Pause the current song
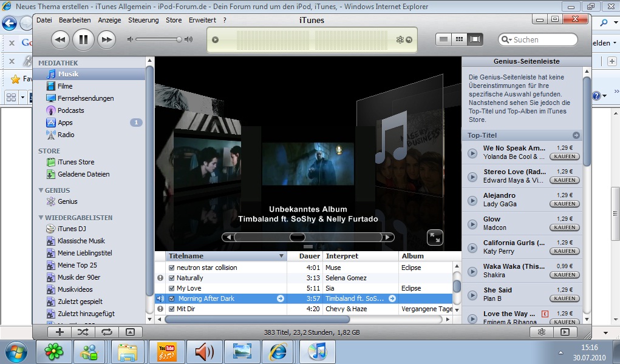This screenshot has width=620, height=364. pos(83,39)
